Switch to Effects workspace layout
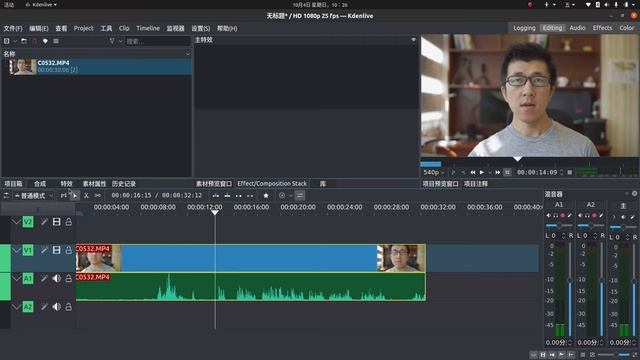This screenshot has height=360, width=640. [602, 28]
